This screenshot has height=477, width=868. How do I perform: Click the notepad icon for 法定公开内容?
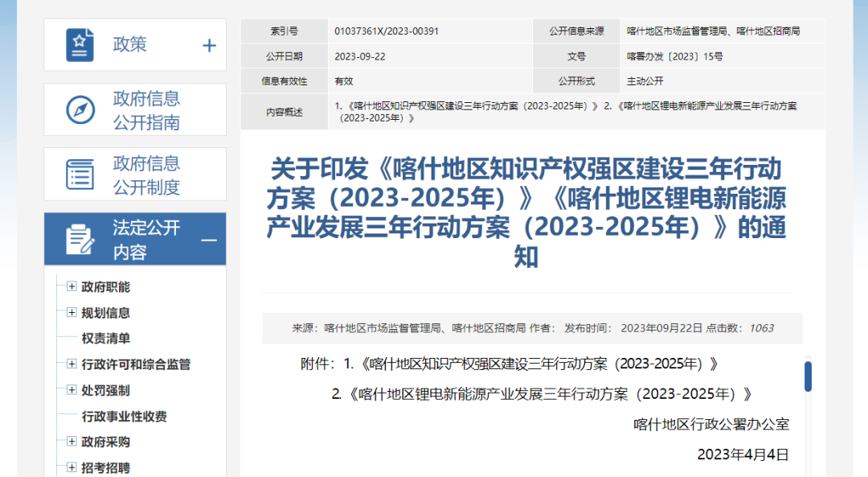(80, 240)
